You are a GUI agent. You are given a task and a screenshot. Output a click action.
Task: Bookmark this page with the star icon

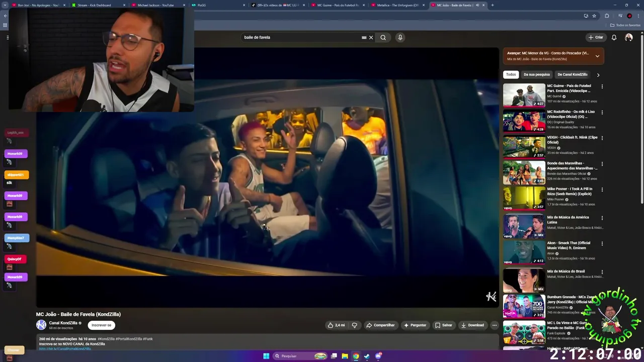594,16
